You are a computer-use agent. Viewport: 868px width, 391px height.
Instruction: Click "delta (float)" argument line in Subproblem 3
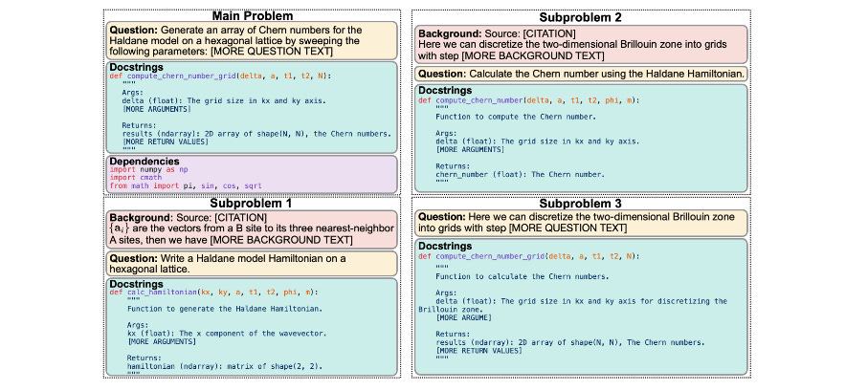(572, 305)
